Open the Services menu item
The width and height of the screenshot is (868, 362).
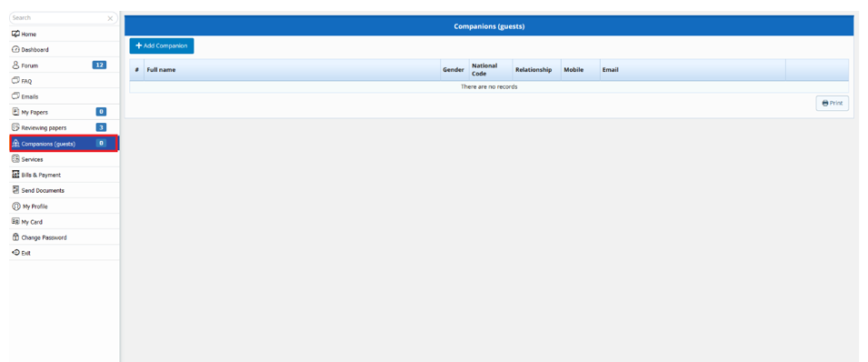coord(65,159)
